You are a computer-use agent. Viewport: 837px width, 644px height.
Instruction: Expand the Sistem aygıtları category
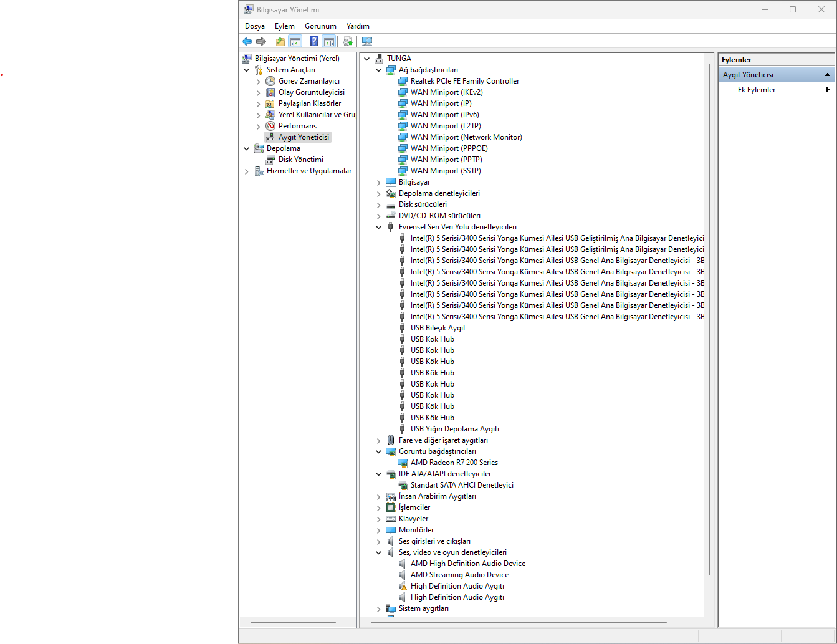378,608
